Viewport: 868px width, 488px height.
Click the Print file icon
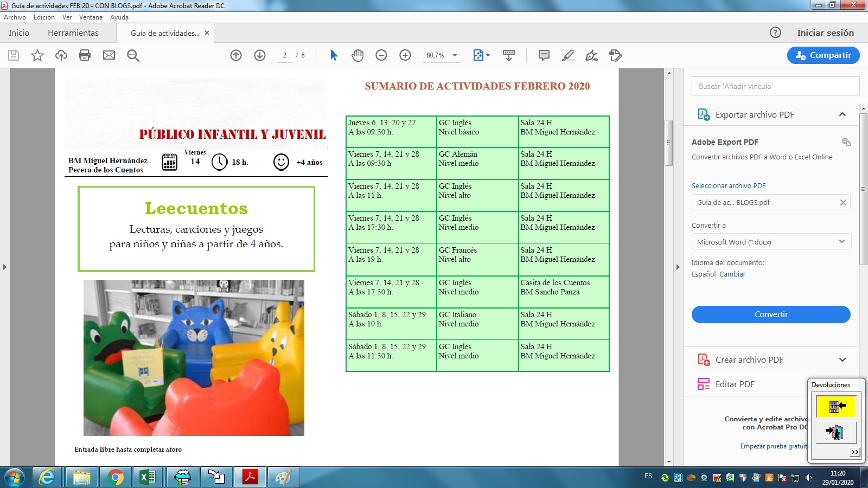tap(85, 55)
